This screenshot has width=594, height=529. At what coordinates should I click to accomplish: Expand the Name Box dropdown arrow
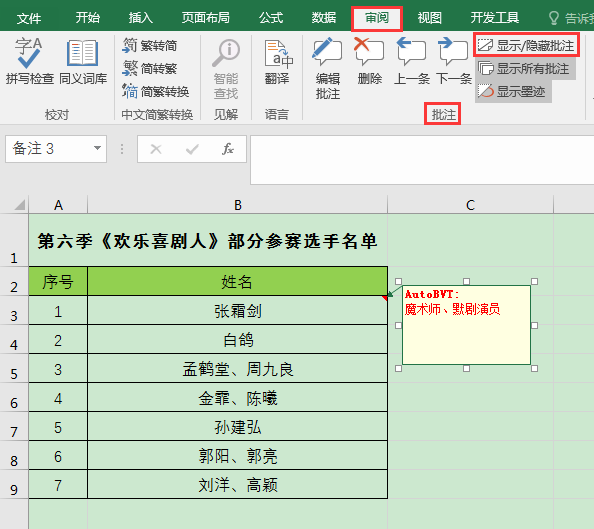97,148
